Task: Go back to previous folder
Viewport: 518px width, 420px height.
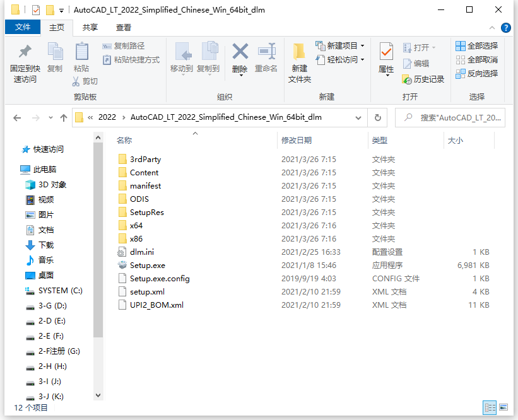Action: point(17,117)
